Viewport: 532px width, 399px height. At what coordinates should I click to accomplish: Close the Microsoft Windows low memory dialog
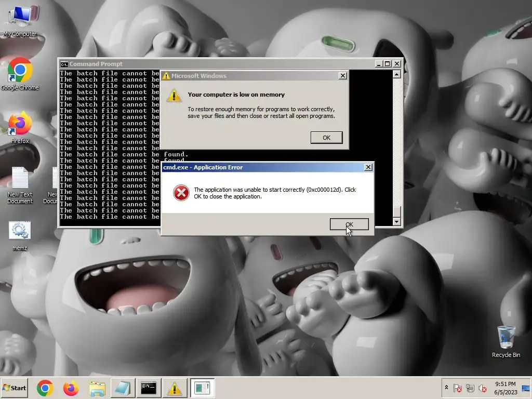click(x=343, y=76)
